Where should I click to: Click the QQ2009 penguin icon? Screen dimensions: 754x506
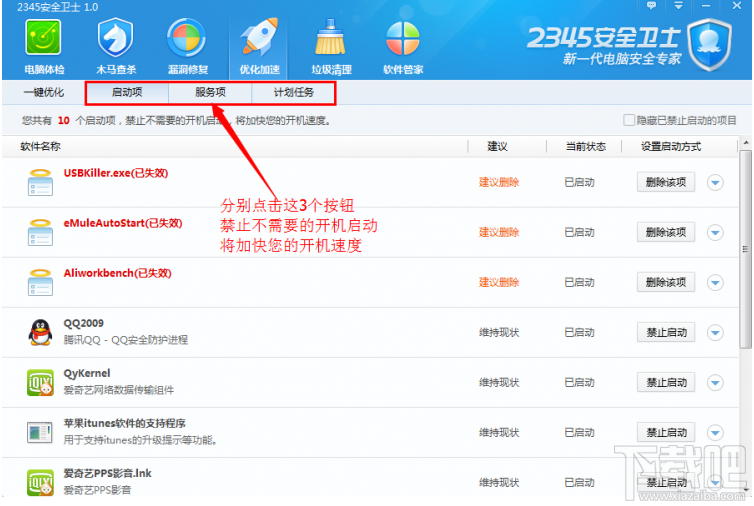40,332
